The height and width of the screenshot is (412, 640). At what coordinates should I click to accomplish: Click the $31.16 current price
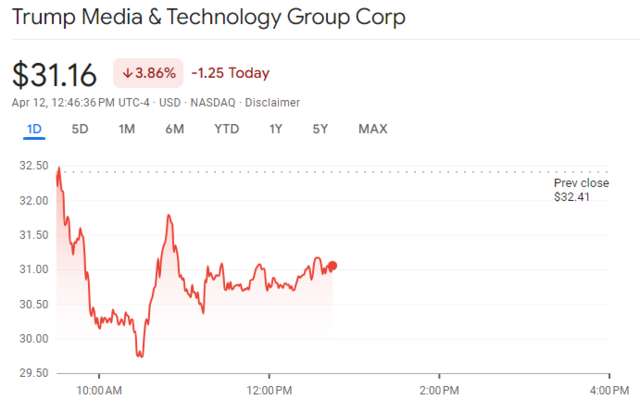click(x=54, y=74)
